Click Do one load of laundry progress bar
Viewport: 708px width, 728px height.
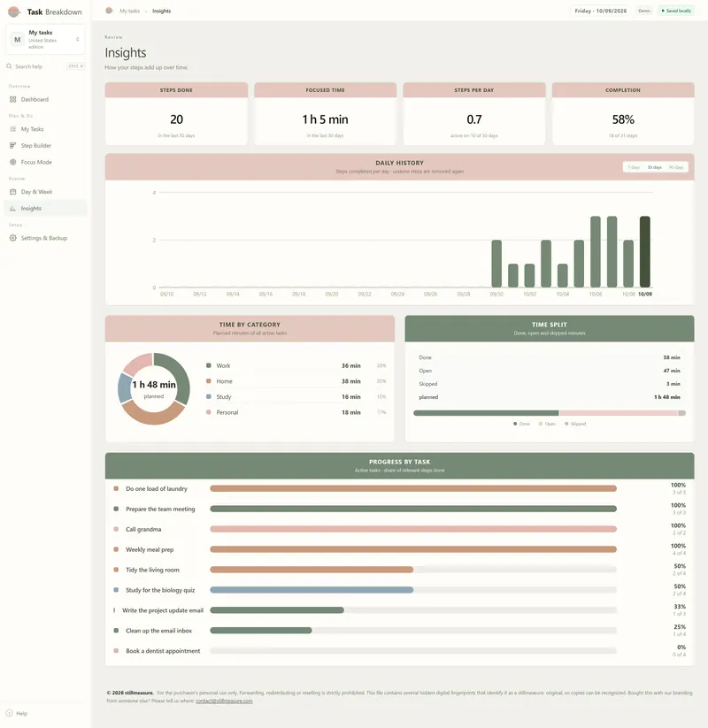(x=413, y=488)
